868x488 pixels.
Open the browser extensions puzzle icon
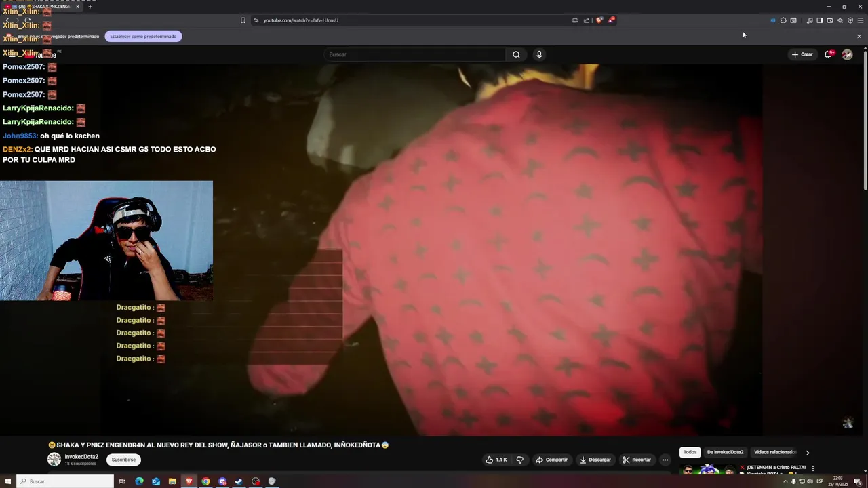tap(783, 20)
